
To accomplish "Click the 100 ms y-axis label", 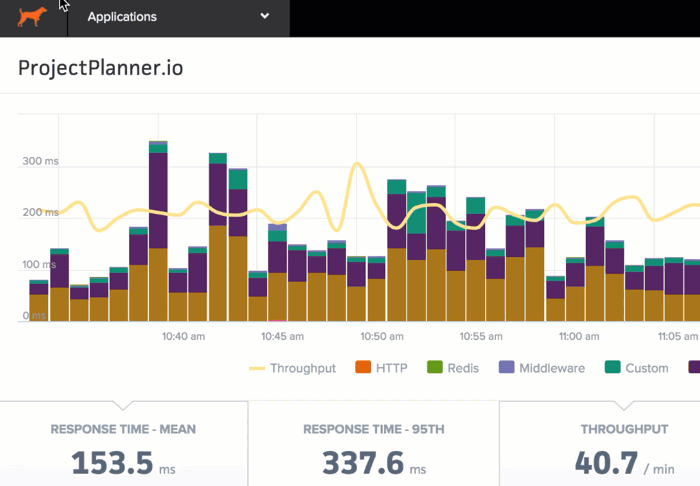I will (39, 265).
